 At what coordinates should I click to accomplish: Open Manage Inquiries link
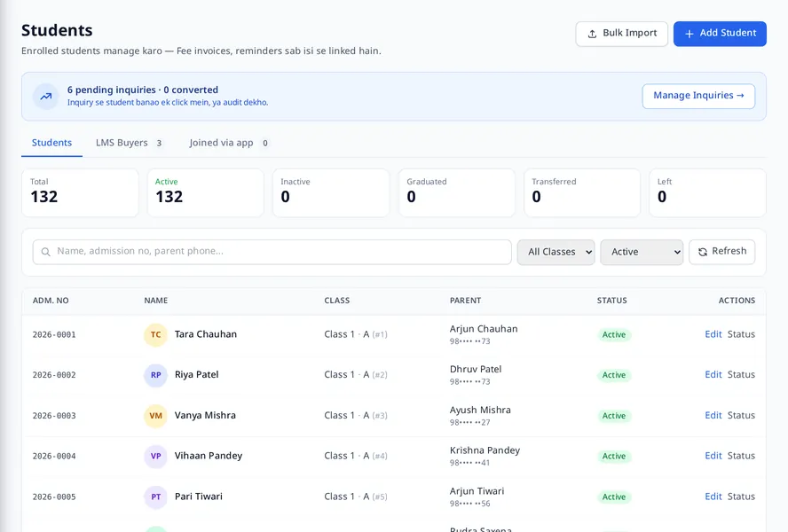pyautogui.click(x=698, y=96)
